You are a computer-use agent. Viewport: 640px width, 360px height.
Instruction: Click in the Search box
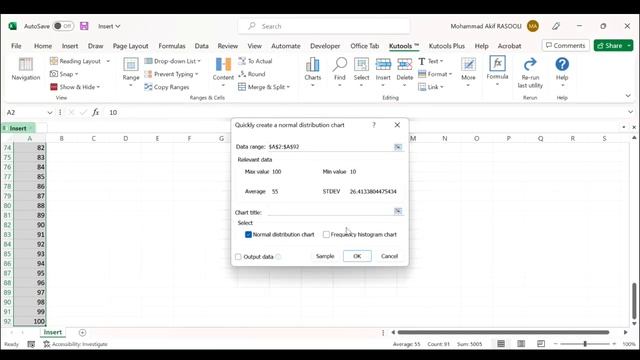(324, 26)
